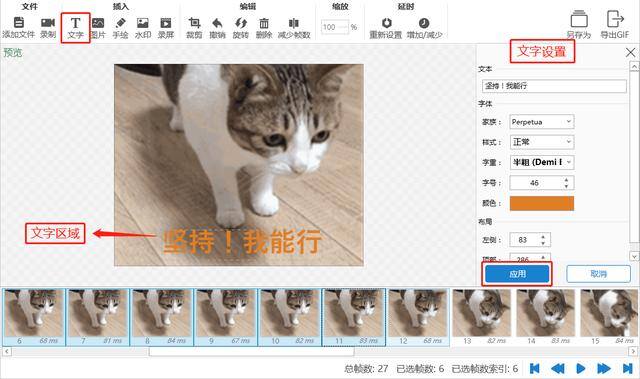This screenshot has width=640, height=379.
Task: Jump to first frame playback button
Action: [534, 368]
